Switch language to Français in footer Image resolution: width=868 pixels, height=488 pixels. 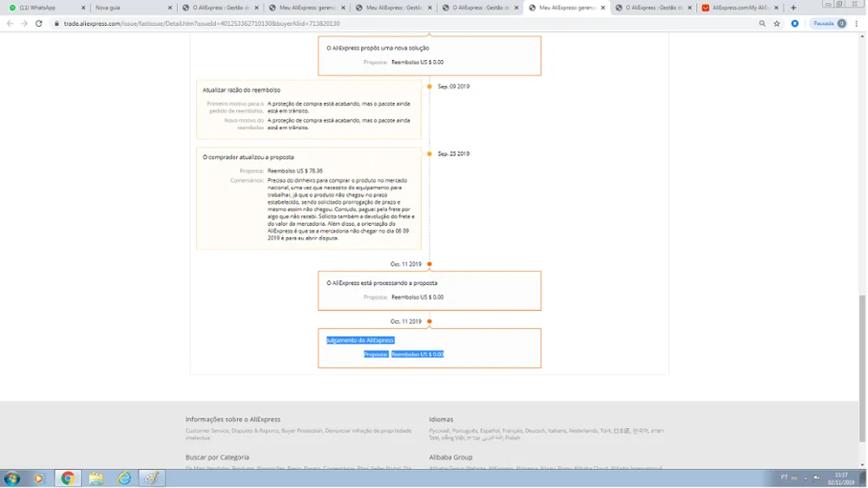point(512,431)
